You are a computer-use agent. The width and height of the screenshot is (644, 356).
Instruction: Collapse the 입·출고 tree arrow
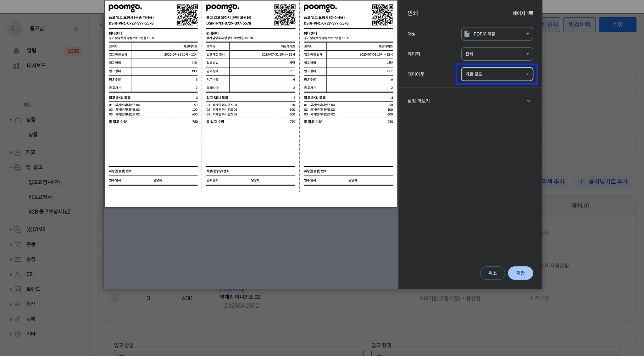(10, 167)
